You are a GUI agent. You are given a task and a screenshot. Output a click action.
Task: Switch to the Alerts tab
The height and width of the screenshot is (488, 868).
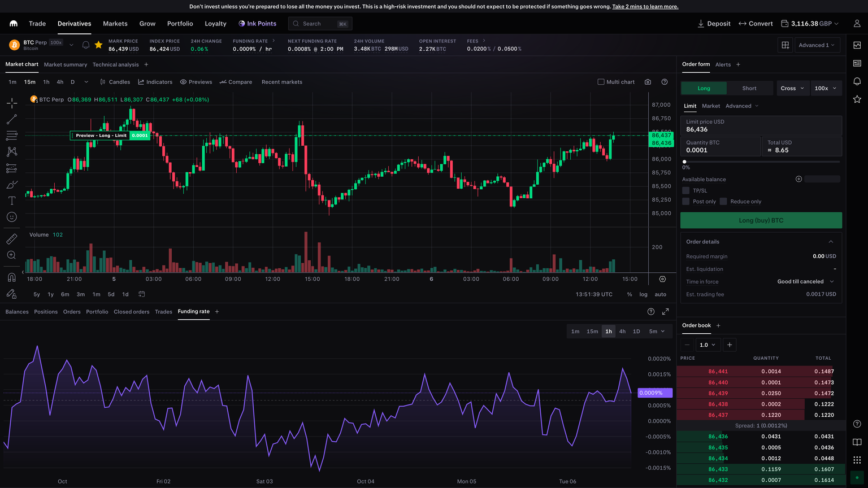[x=723, y=64]
